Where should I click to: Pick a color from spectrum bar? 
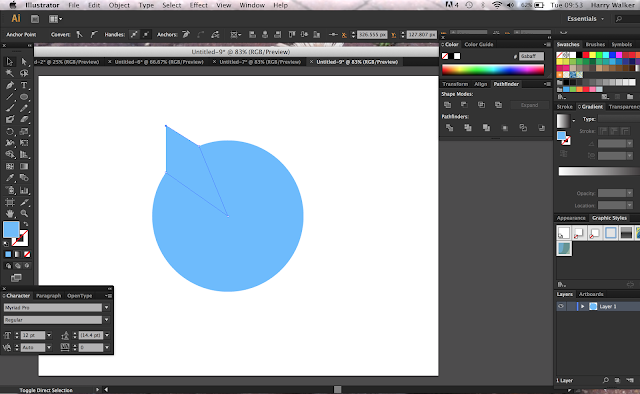pyautogui.click(x=493, y=70)
